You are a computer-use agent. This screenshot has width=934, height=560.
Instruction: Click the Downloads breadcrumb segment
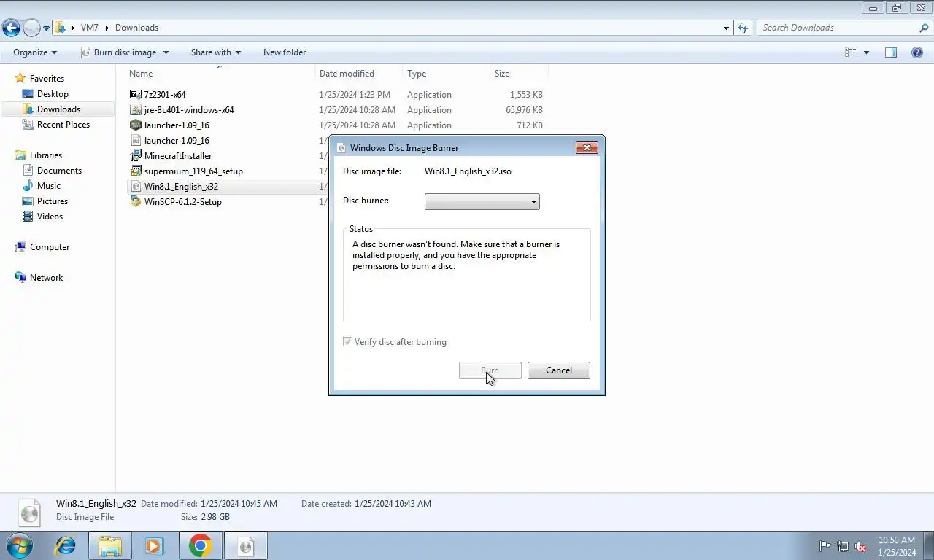136,28
